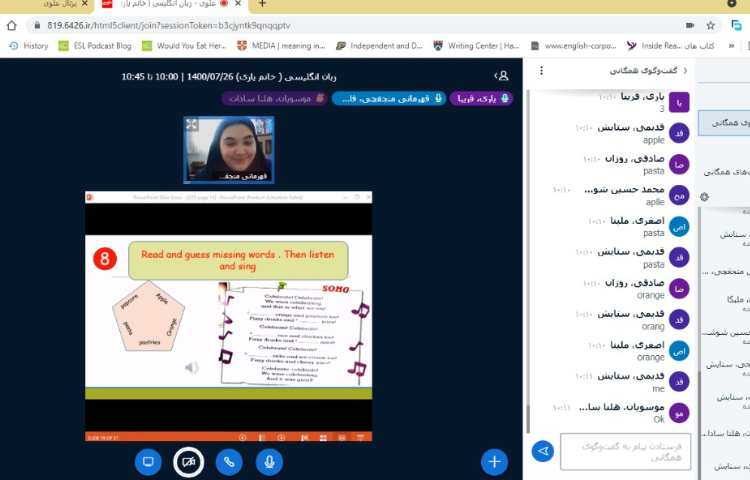This screenshot has height=480, width=750.
Task: Open the ESL Podcast Blog bookmark
Action: point(100,45)
